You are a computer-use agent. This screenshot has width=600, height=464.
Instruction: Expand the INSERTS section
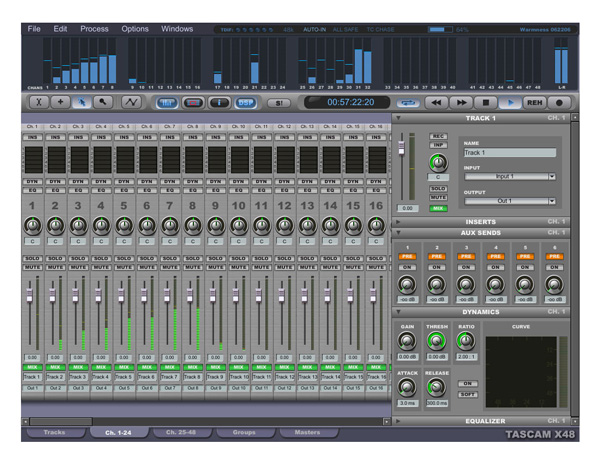click(x=398, y=222)
